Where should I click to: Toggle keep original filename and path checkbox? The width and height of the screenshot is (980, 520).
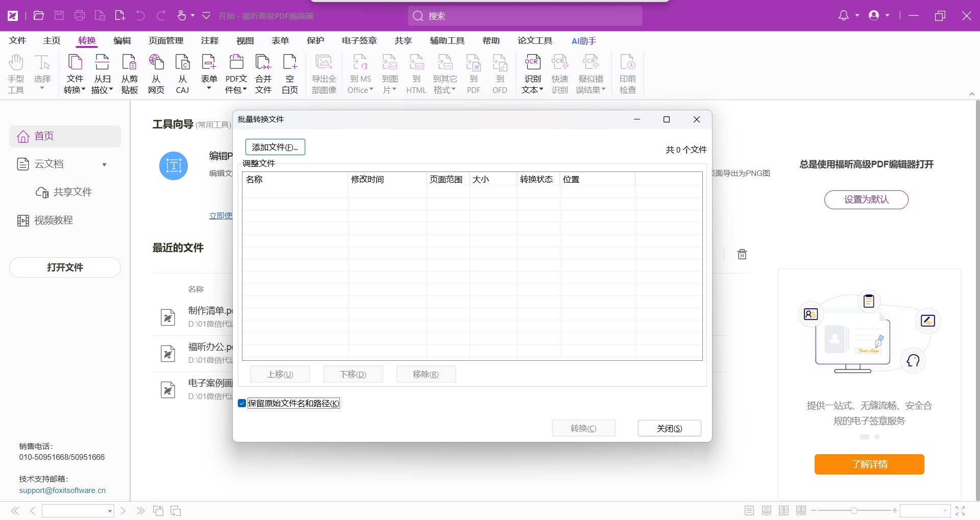(242, 404)
